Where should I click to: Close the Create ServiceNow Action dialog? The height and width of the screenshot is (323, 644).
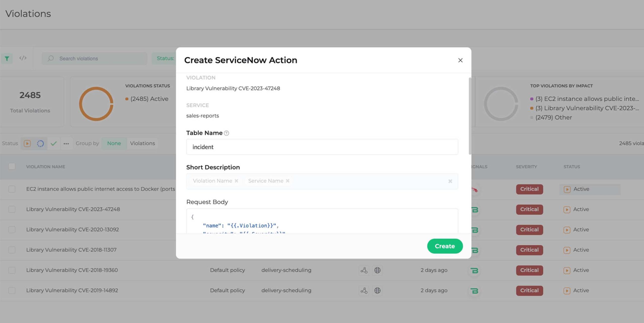pos(460,60)
